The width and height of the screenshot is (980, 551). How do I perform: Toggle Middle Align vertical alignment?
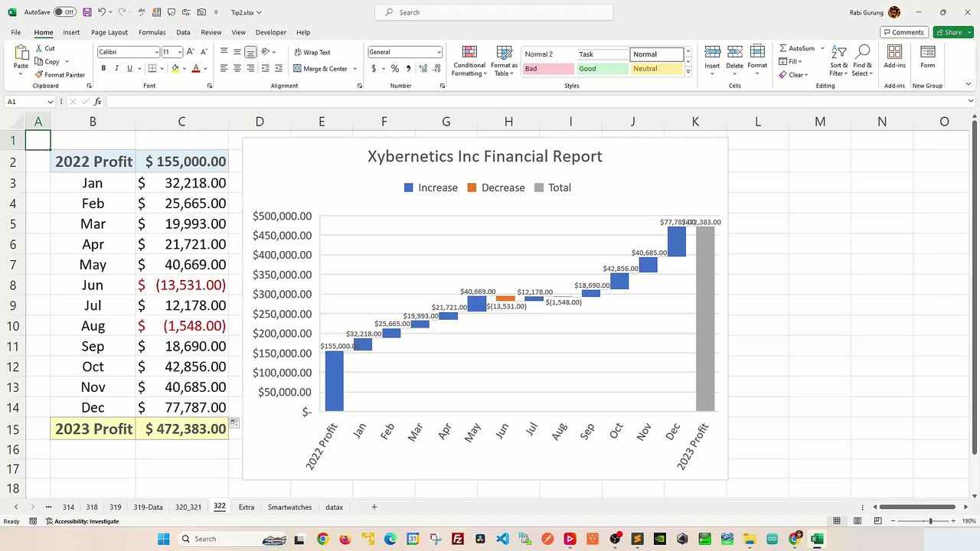237,52
